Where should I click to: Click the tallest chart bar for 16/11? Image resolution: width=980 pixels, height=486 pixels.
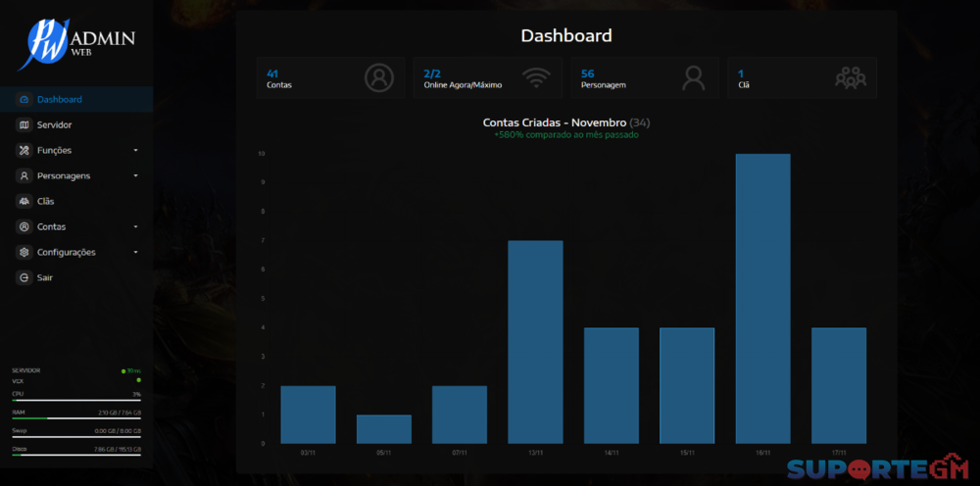coord(762,299)
